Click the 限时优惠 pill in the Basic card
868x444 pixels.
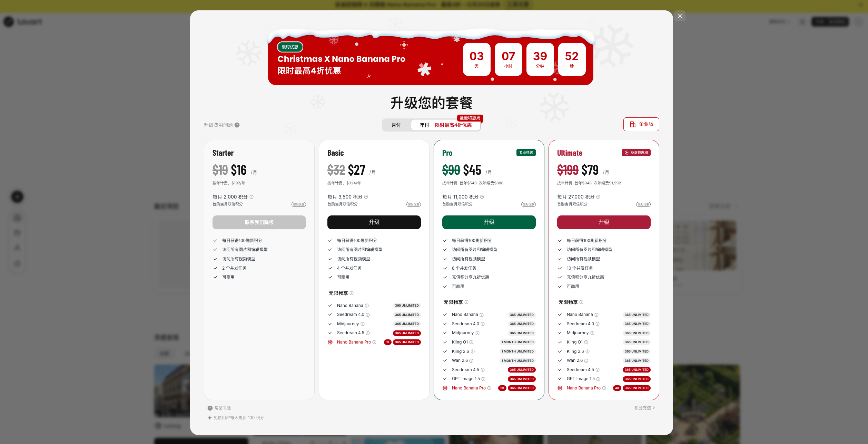tap(414, 204)
